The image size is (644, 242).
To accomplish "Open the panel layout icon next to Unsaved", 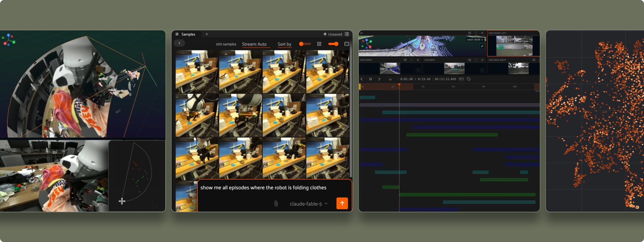I will coord(347,34).
